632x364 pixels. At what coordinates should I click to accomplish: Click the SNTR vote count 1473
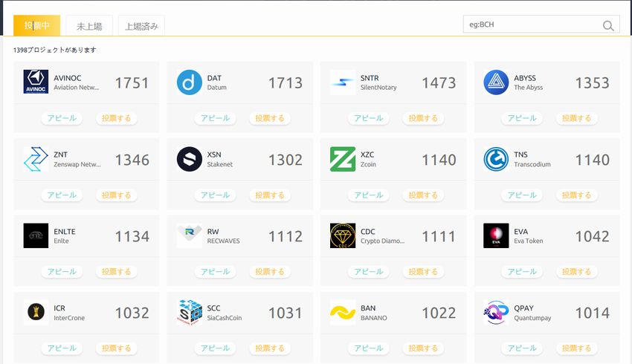point(439,83)
